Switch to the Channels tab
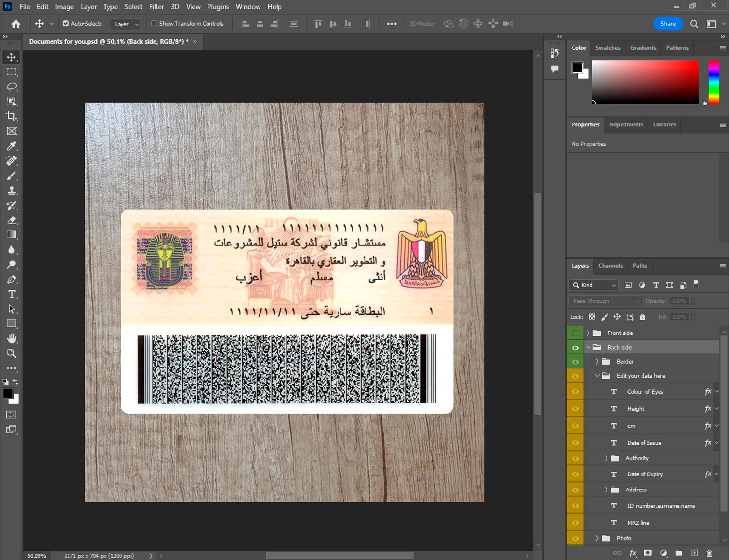 (x=610, y=266)
